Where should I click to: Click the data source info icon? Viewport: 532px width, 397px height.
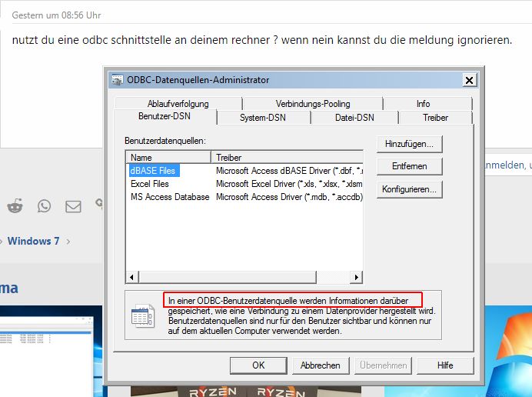tap(143, 316)
